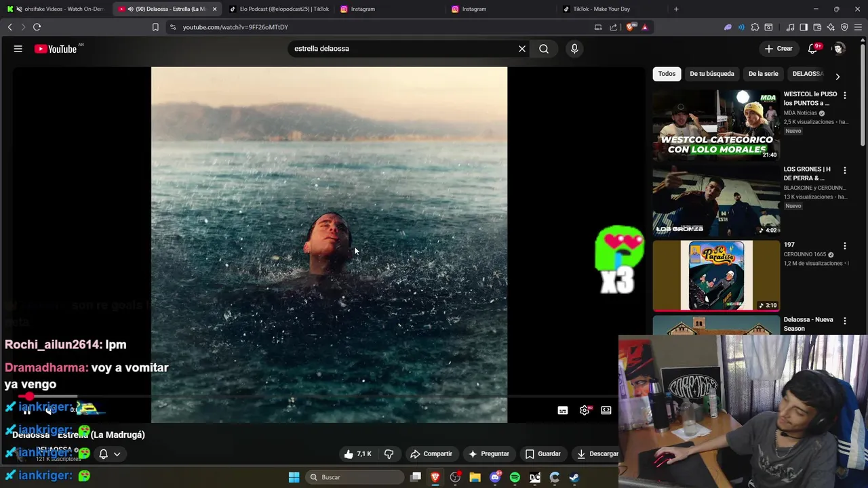The image size is (868, 488).
Task: Open options for LOS GRONES video
Action: pyautogui.click(x=845, y=170)
